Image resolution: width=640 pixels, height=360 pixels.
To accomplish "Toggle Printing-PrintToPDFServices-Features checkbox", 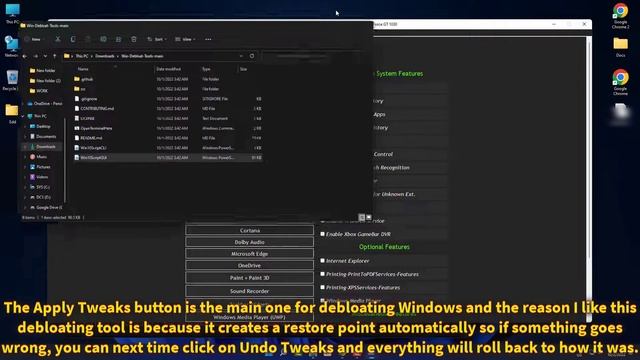I will (x=322, y=274).
